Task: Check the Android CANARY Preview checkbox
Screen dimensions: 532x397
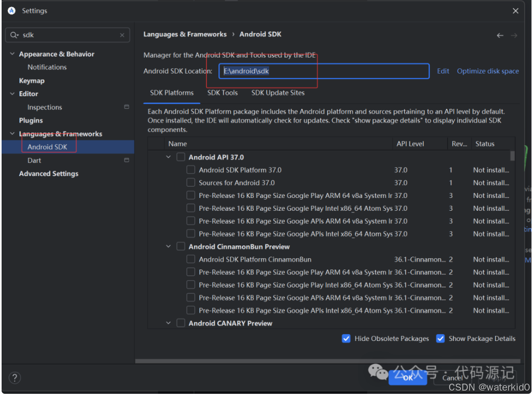Action: click(181, 323)
